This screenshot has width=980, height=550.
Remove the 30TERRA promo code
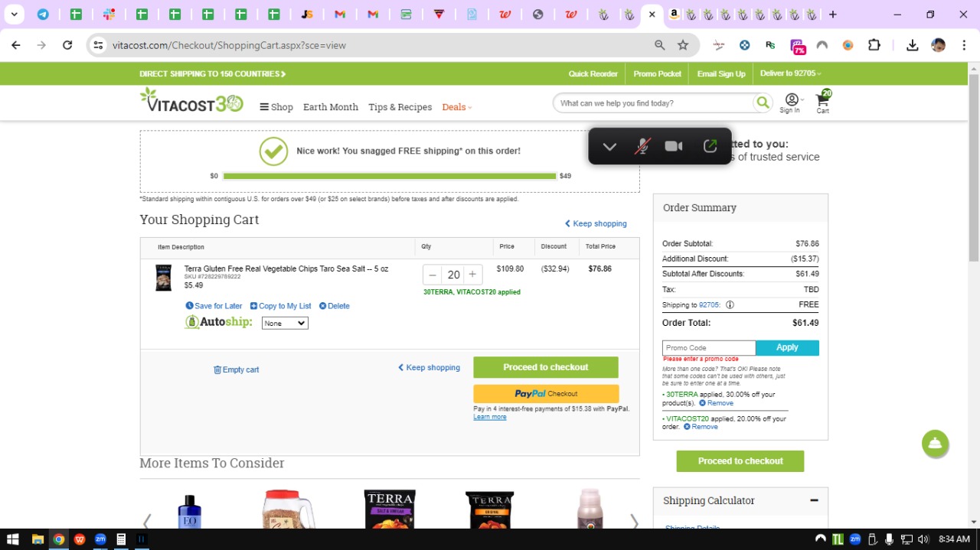tap(716, 403)
